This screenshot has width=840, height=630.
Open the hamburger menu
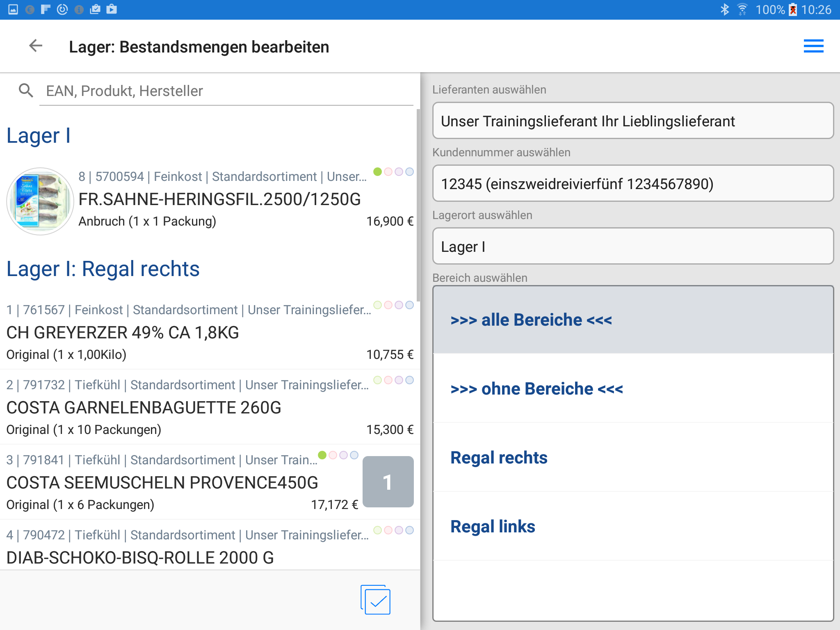[813, 46]
